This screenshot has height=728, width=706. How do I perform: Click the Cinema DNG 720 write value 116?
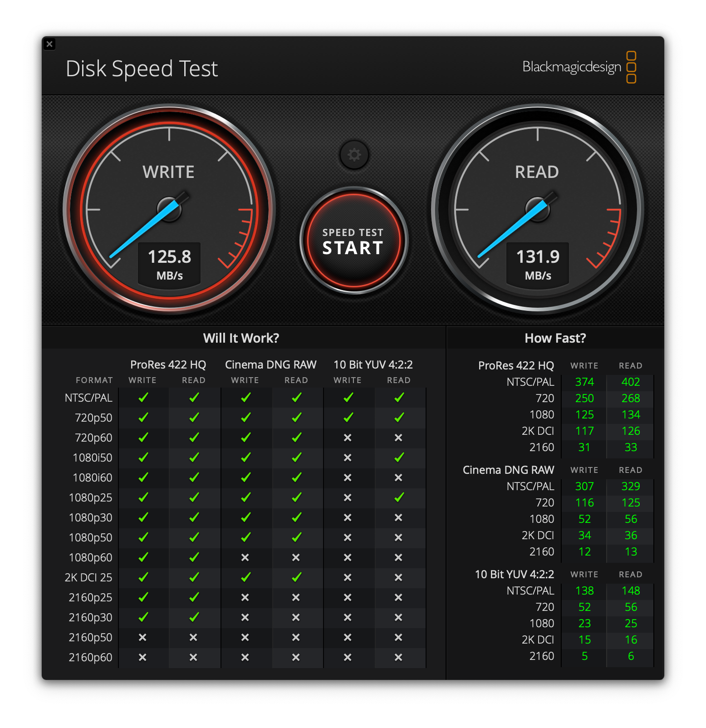[584, 503]
